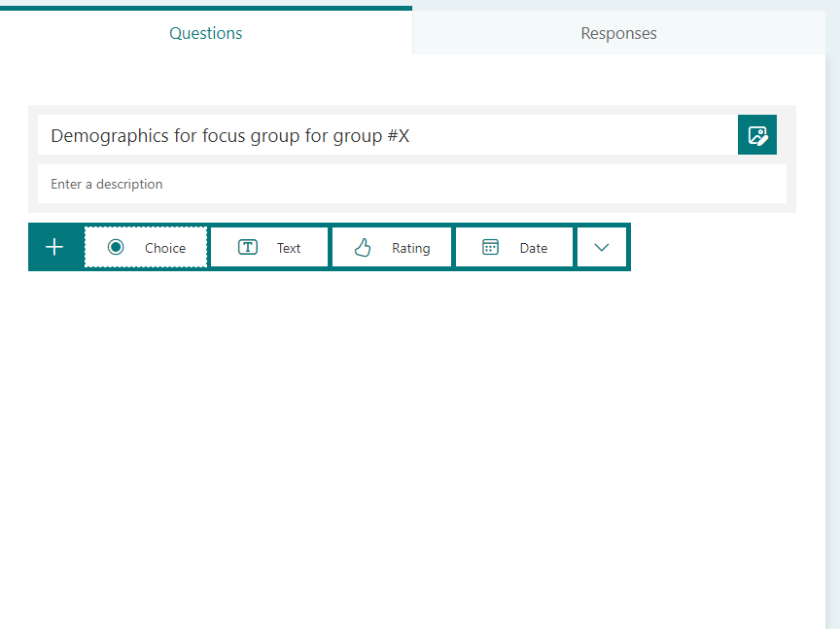This screenshot has height=629, width=840.
Task: Click the radio-dot icon on the Choice button
Action: click(x=116, y=247)
